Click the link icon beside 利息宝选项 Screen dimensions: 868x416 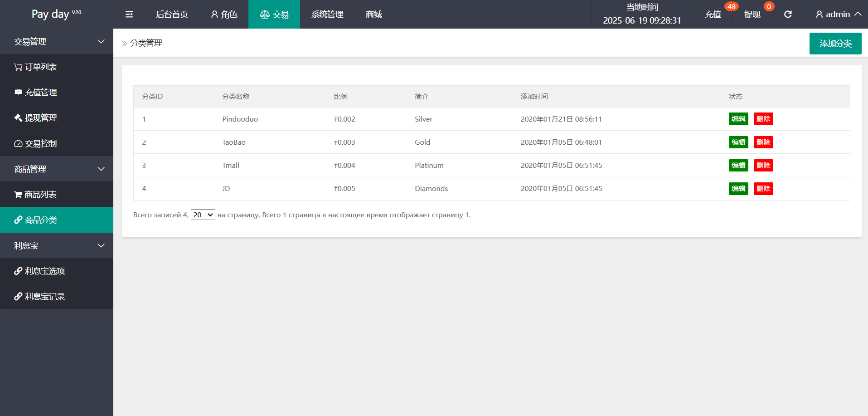18,271
